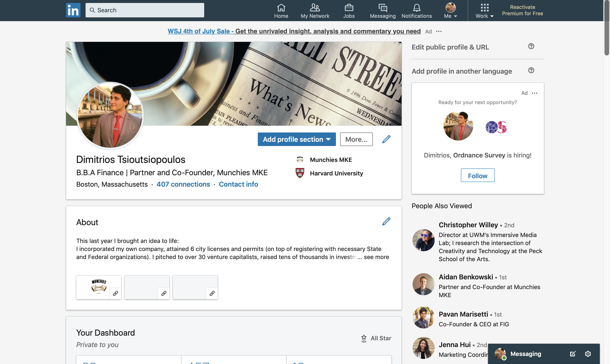
Task: Open Contact info
Action: [x=238, y=184]
